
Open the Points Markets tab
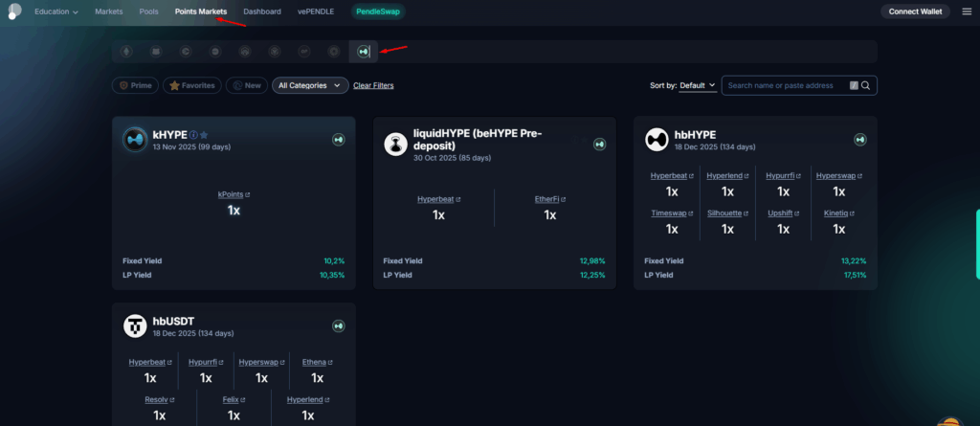point(201,11)
